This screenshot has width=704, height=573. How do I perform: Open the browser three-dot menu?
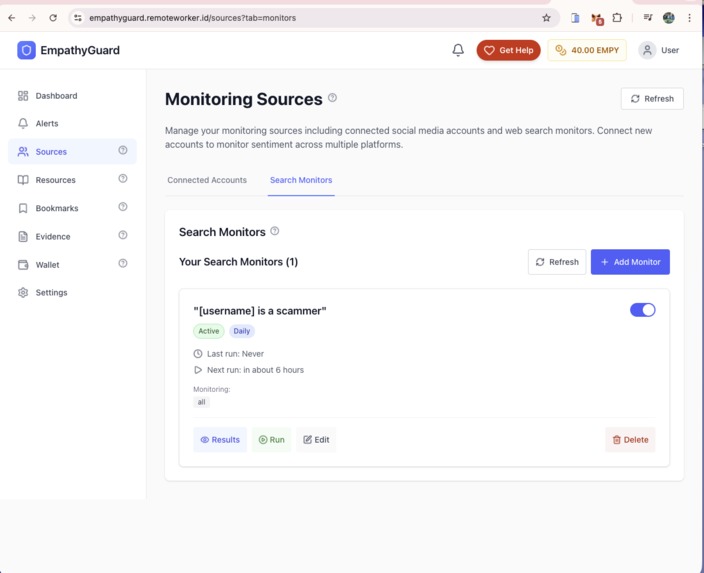point(689,18)
